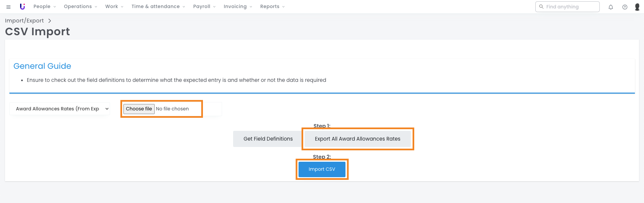The height and width of the screenshot is (203, 644).
Task: Click the Choose file button
Action: pos(139,109)
